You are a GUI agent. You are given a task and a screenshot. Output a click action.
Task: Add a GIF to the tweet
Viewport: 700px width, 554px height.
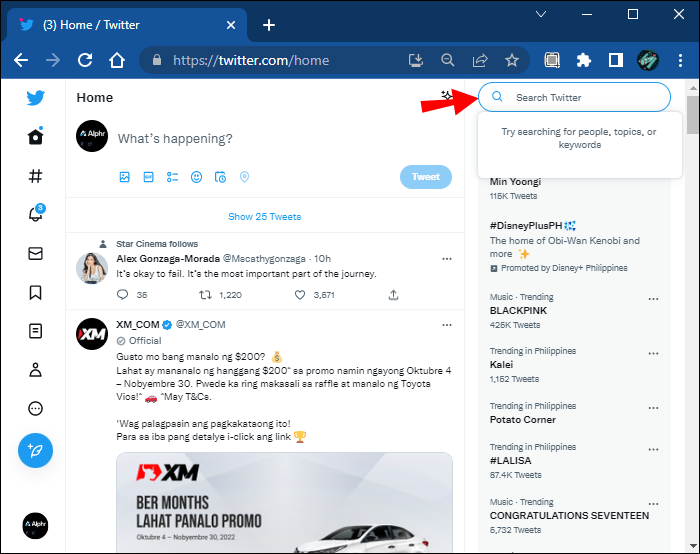148,177
